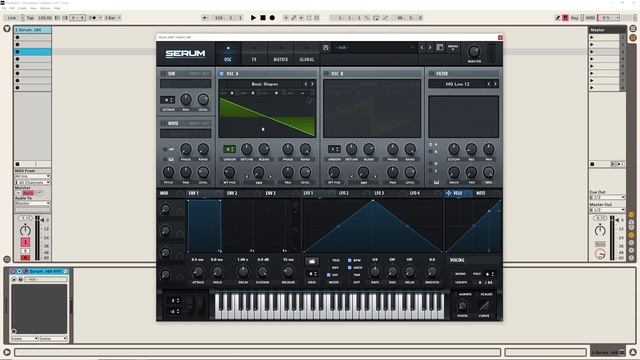Toggle filter keytrack keyboard icon
Screen dimensions: 640x360
[x=436, y=182]
